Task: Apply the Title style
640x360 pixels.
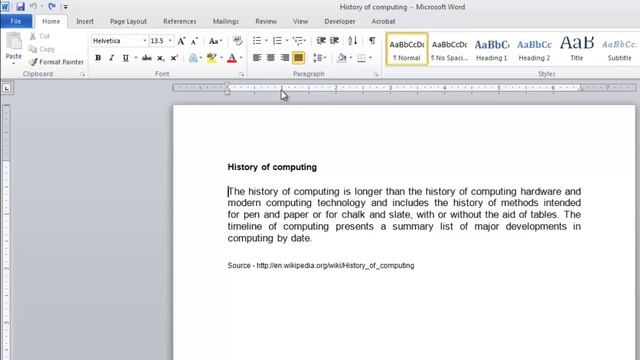Action: 577,49
